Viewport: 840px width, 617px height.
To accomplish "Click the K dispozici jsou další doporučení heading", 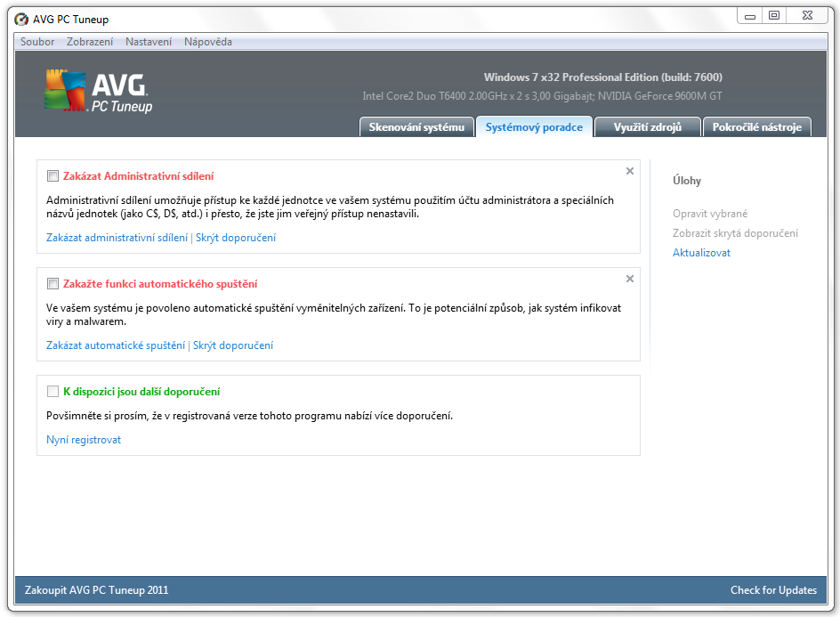I will pos(141,392).
